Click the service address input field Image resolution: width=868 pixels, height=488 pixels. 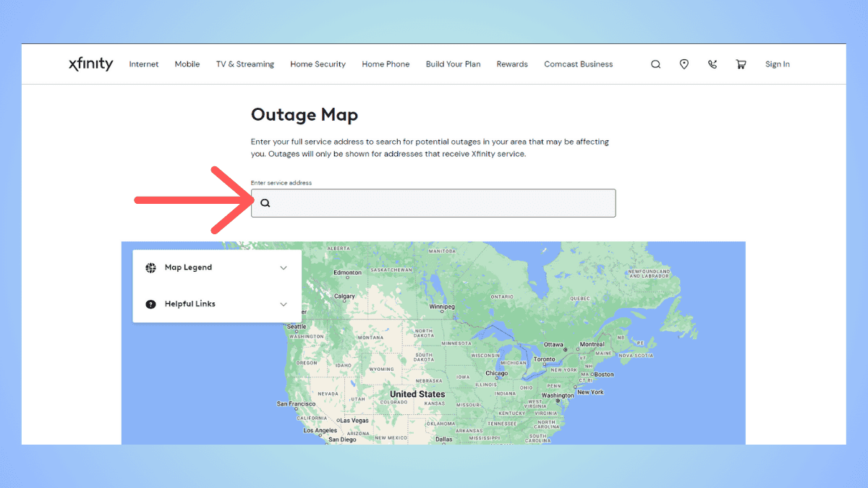pyautogui.click(x=434, y=203)
